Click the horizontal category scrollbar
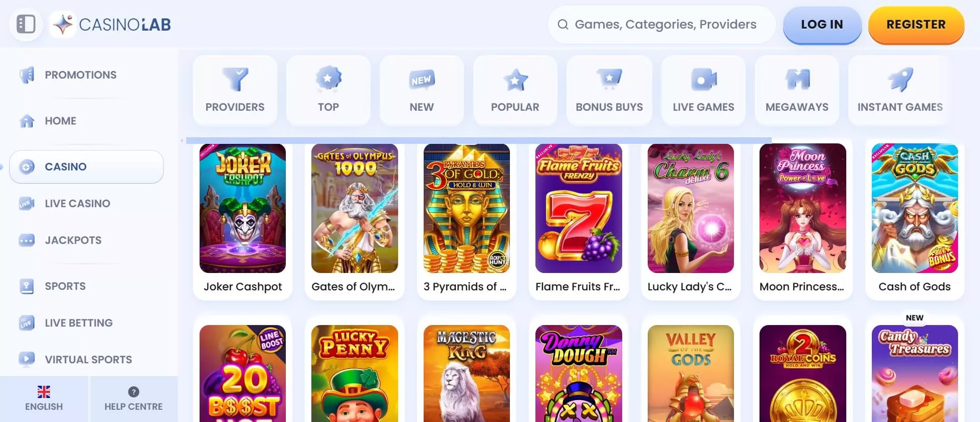980x422 pixels. pyautogui.click(x=479, y=140)
